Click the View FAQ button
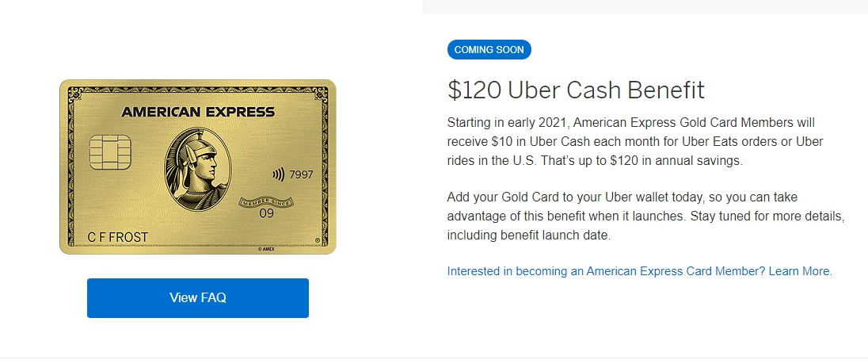Viewport: 868px width, 364px height. 198,298
